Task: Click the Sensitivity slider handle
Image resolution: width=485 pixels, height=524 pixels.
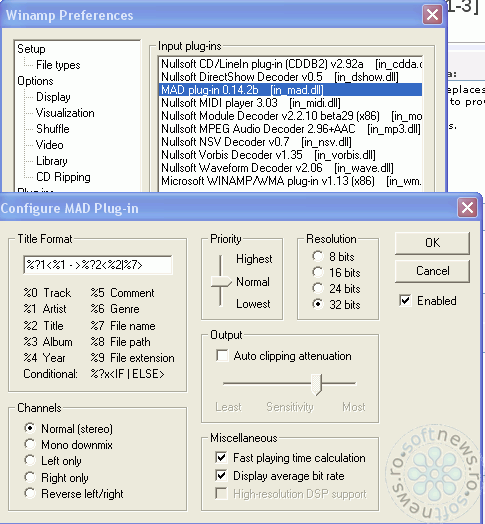Action: [x=316, y=384]
